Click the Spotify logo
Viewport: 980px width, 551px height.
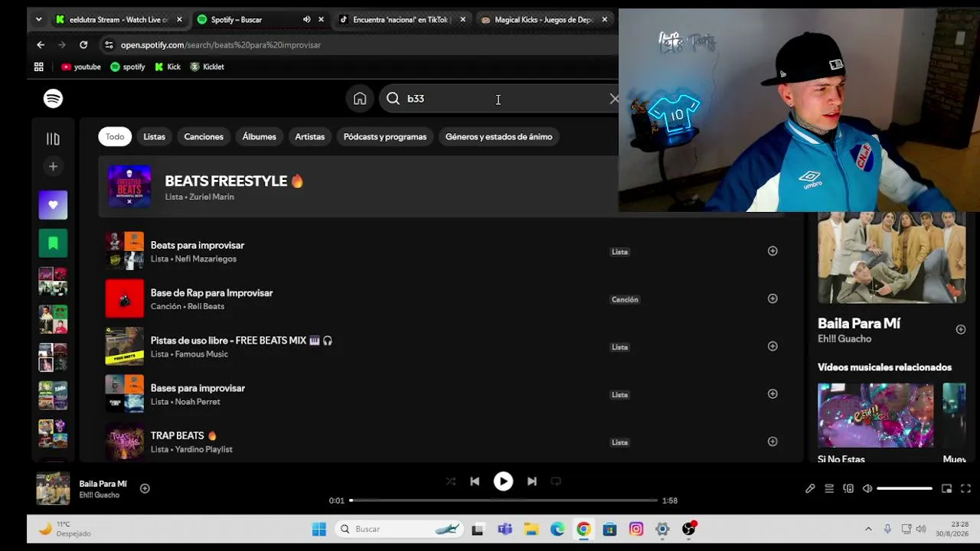53,99
